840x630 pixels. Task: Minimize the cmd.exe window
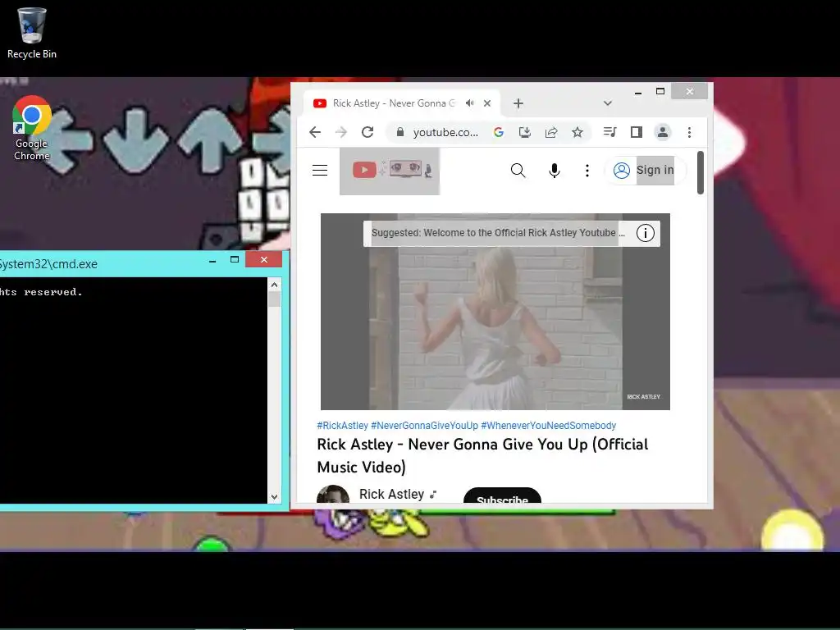212,260
